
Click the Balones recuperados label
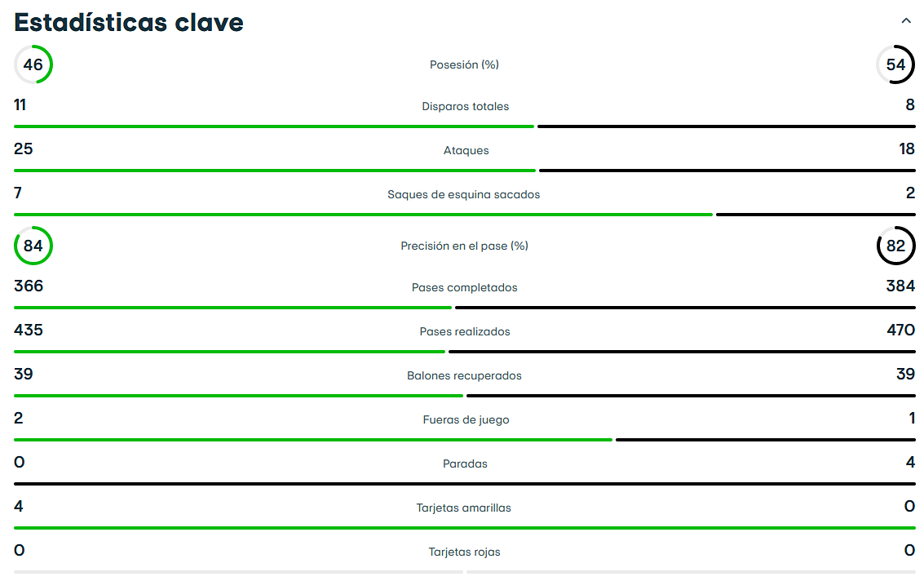[x=464, y=375]
